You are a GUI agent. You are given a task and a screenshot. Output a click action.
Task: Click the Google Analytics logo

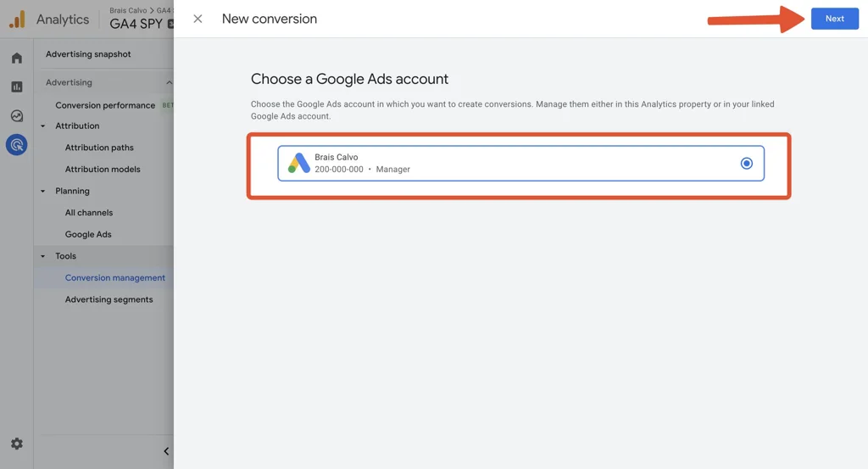coord(17,19)
